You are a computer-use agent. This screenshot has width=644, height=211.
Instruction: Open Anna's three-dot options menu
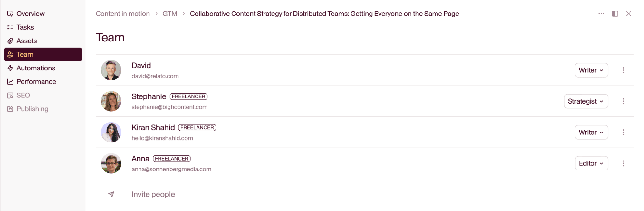tap(623, 163)
